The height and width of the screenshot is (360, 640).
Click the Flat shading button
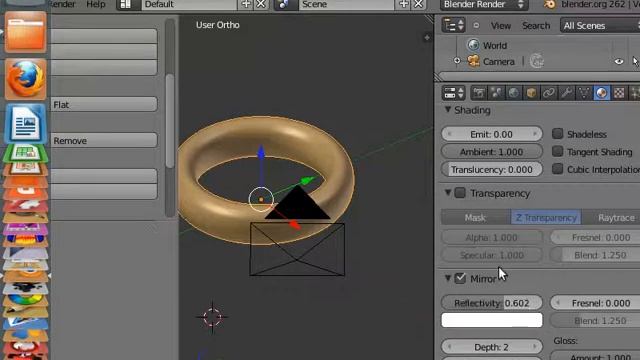[x=104, y=104]
